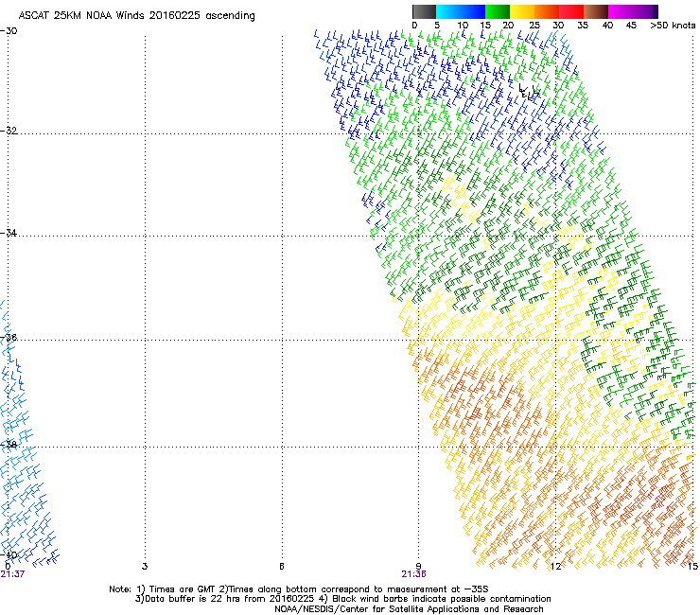
Task: Click the 'Data buffer is 22 hrs' note
Action: click(x=342, y=599)
